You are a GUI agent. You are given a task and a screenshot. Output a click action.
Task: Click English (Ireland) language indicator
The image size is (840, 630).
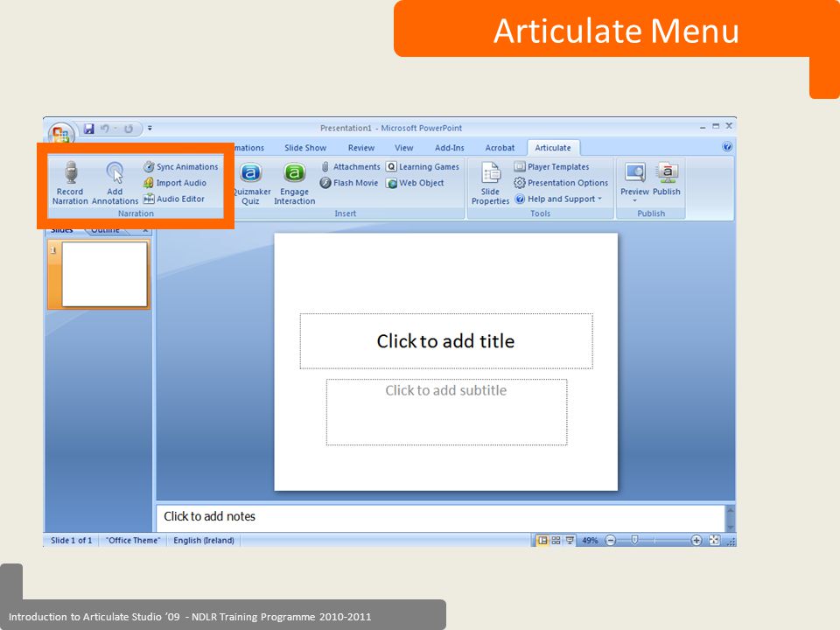pyautogui.click(x=204, y=541)
